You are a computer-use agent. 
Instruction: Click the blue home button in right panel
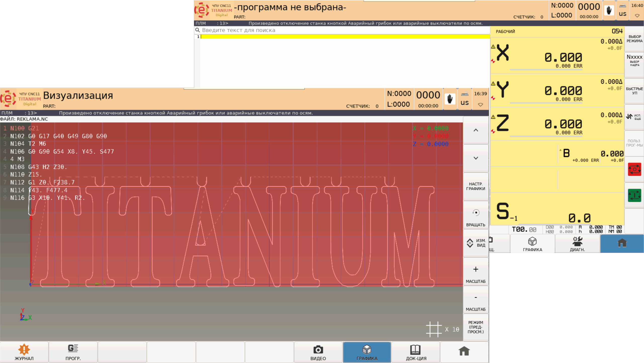pos(622,244)
